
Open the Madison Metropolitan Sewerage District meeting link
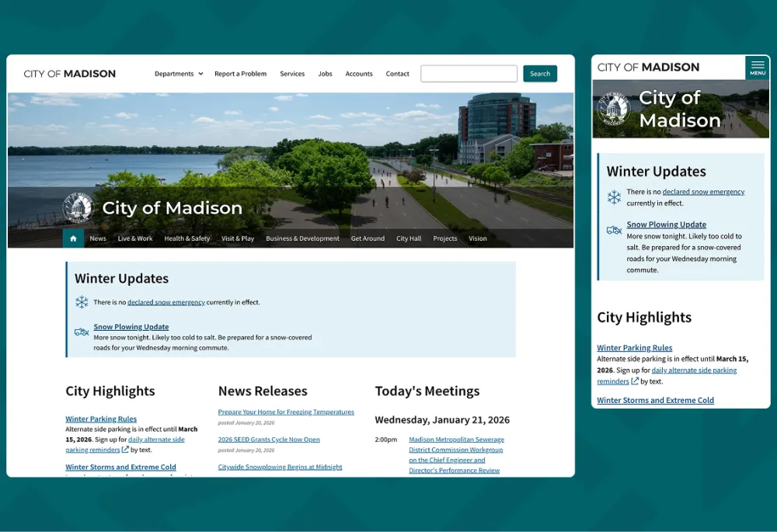[456, 455]
